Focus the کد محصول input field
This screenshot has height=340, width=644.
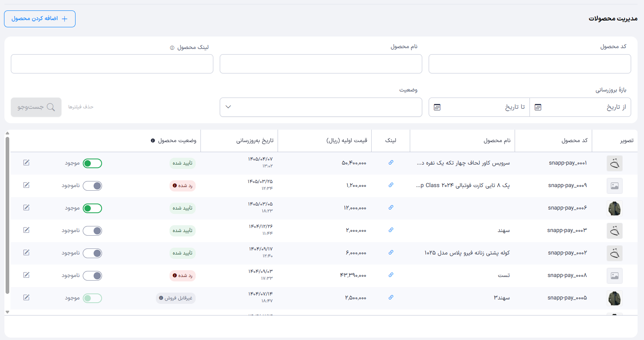pos(530,64)
